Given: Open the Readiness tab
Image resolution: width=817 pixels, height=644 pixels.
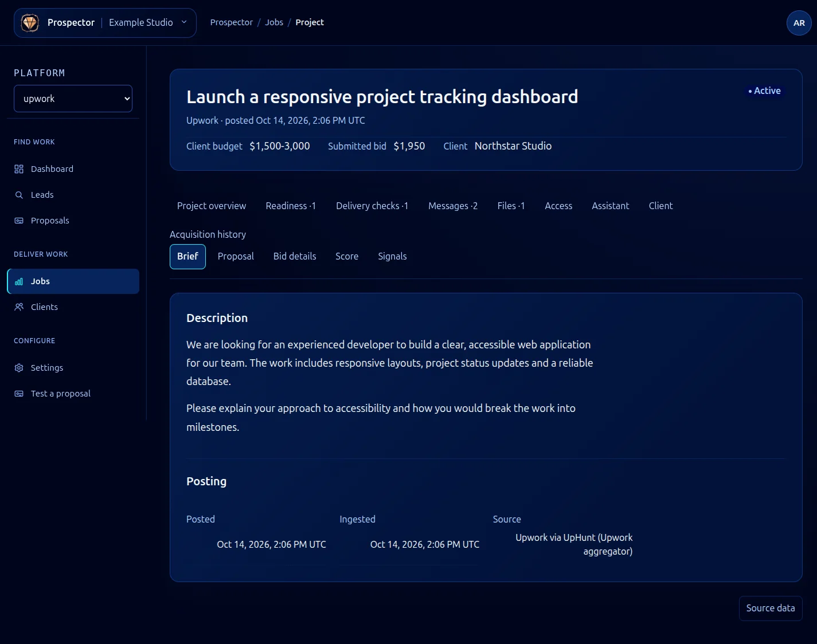Looking at the screenshot, I should [291, 206].
